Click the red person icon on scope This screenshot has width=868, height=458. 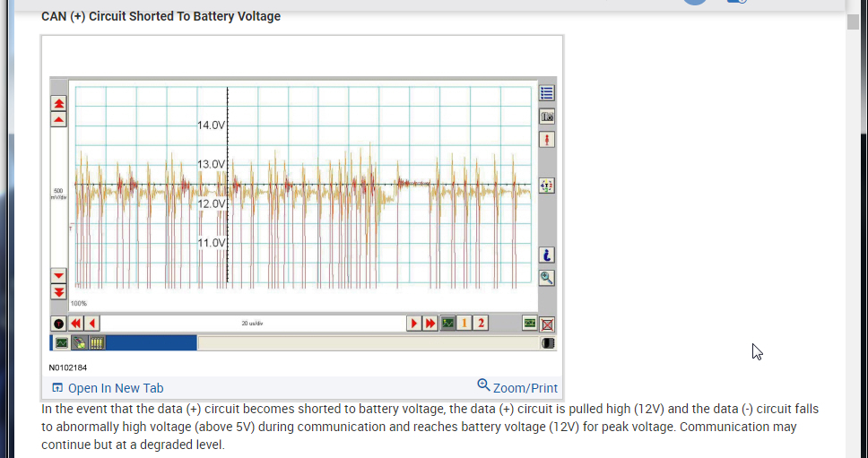546,140
